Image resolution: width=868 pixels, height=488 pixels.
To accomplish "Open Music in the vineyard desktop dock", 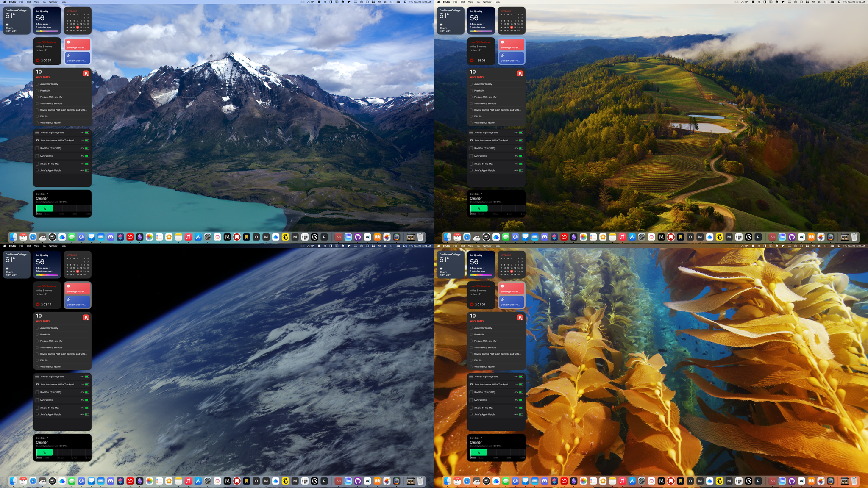I will [622, 237].
